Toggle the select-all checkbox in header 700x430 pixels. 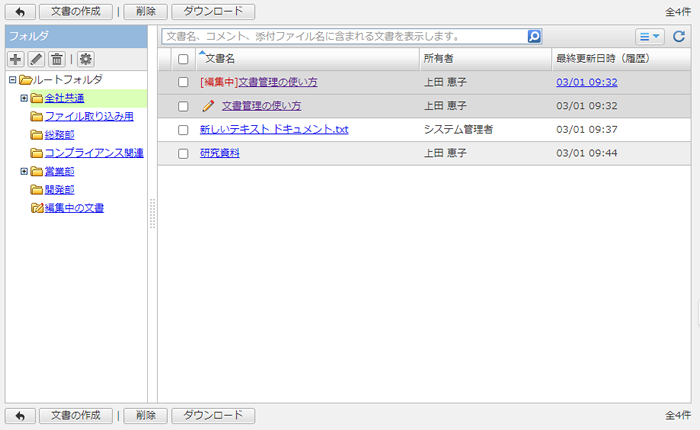(183, 59)
